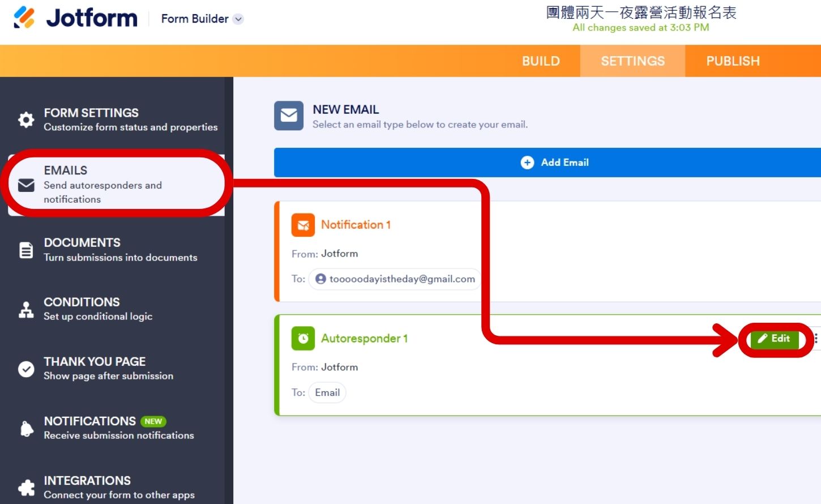The height and width of the screenshot is (504, 821).
Task: Open Documents via the document icon
Action: 26,249
